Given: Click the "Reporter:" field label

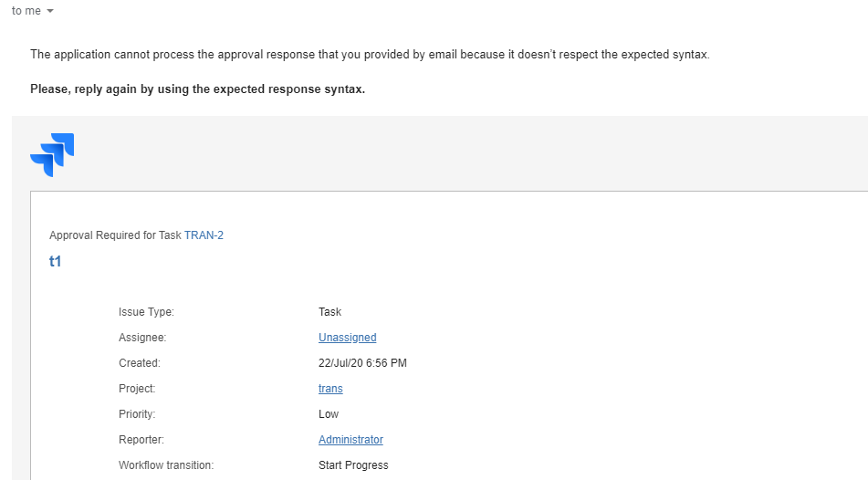Looking at the screenshot, I should click(x=141, y=440).
